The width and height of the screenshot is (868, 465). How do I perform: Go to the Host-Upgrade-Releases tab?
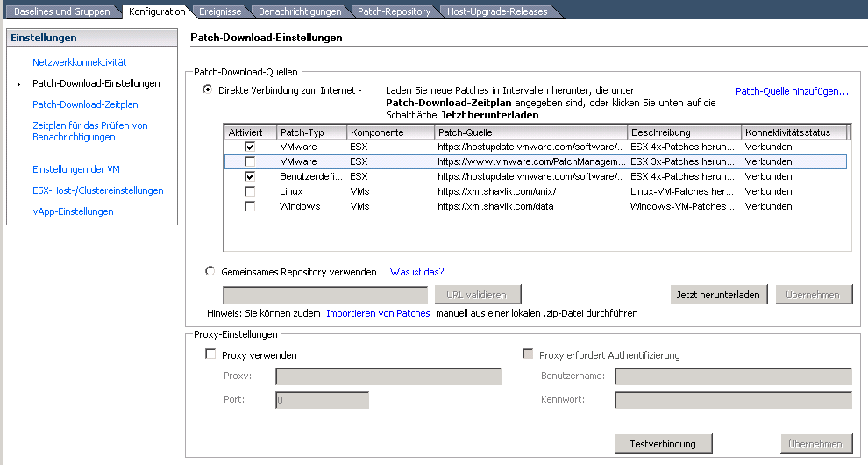[x=496, y=11]
